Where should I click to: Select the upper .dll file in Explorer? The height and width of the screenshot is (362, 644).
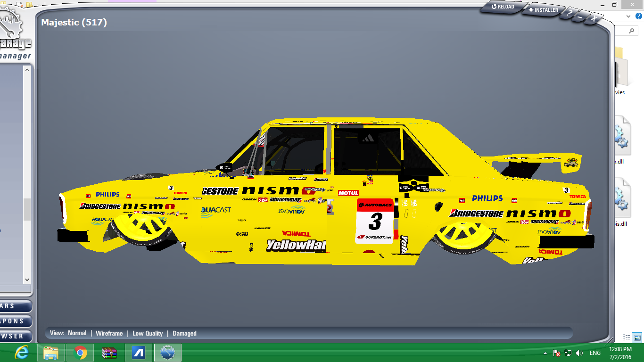click(622, 140)
